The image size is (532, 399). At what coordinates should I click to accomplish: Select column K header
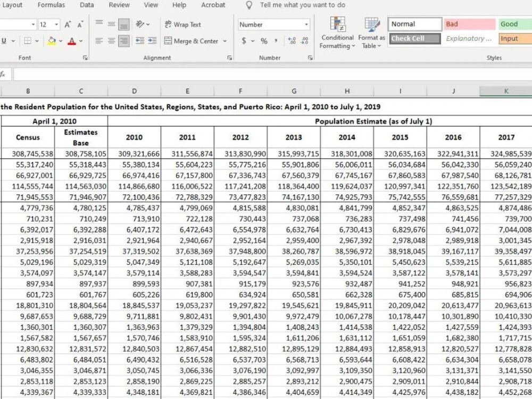[x=506, y=91]
